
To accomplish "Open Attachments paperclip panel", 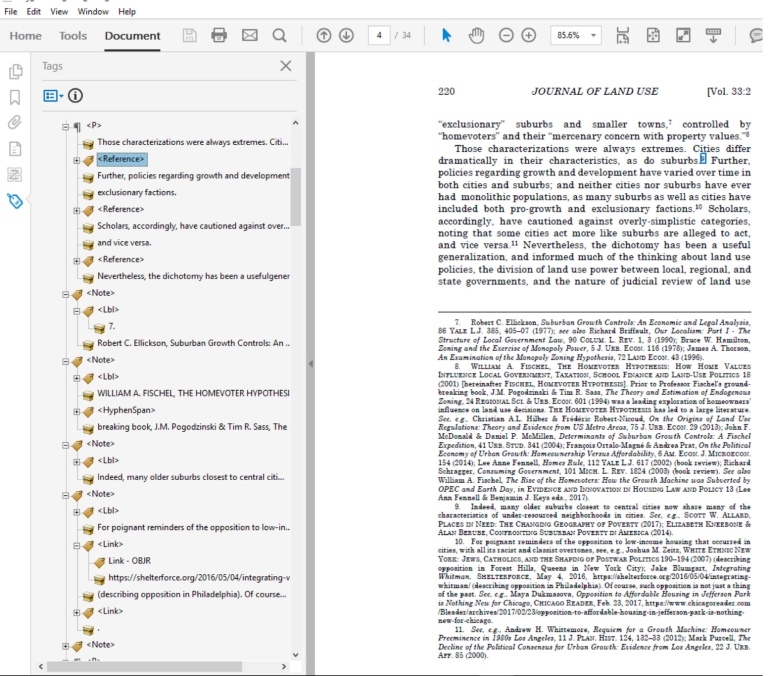I will pyautogui.click(x=15, y=123).
